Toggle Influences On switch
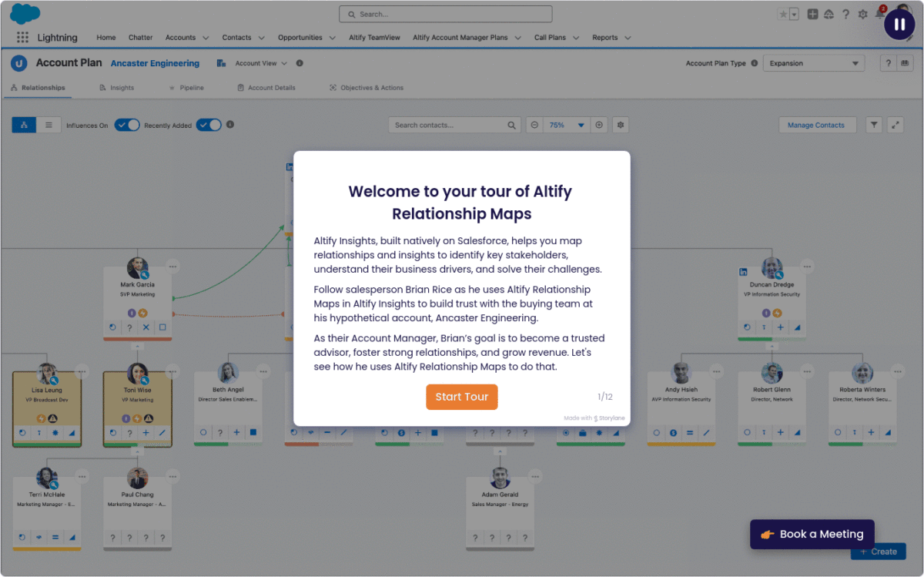This screenshot has width=924, height=577. coord(127,125)
